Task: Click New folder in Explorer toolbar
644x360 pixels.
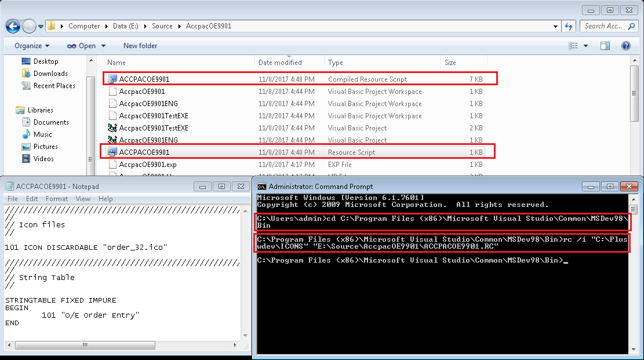Action: (x=140, y=46)
